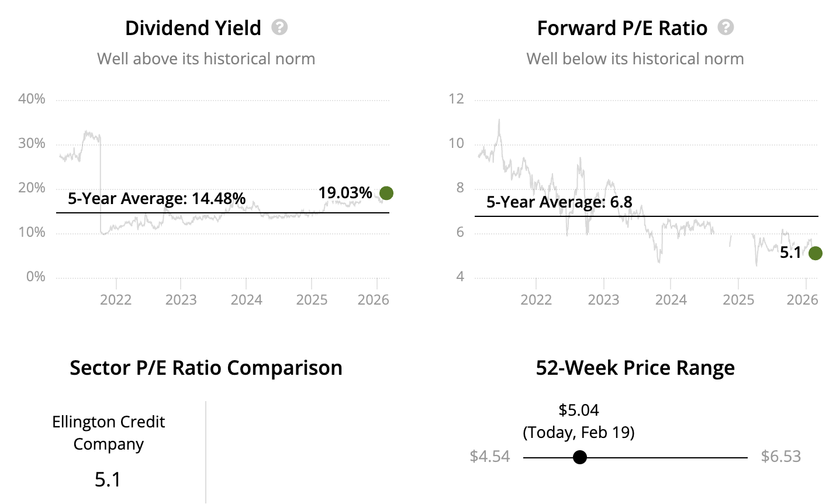Click the $4.54 52-week low value
The image size is (836, 504).
490,457
